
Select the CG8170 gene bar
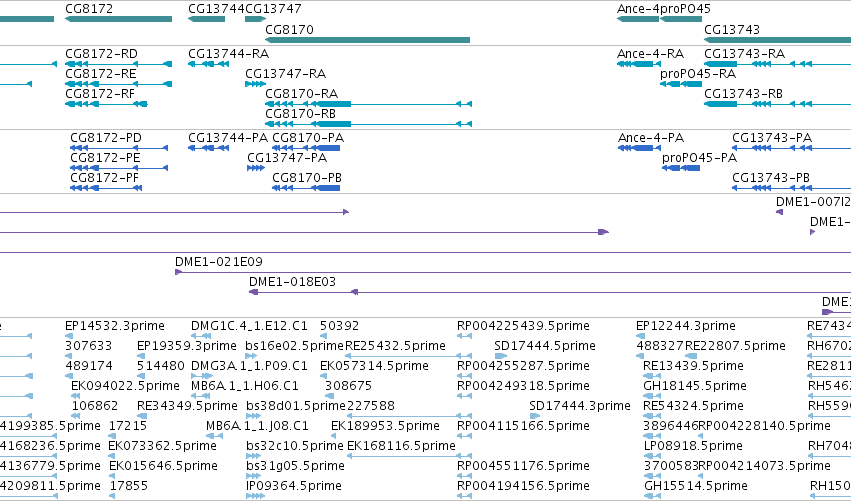367,40
